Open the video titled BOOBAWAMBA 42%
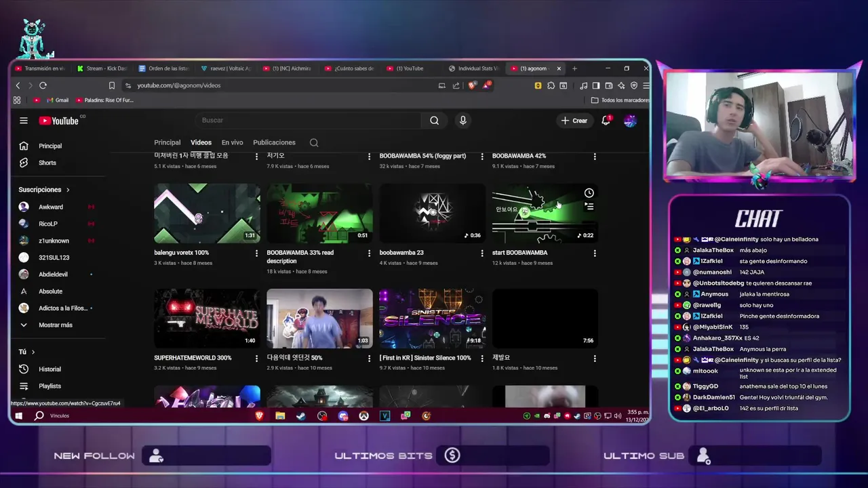 tap(519, 156)
